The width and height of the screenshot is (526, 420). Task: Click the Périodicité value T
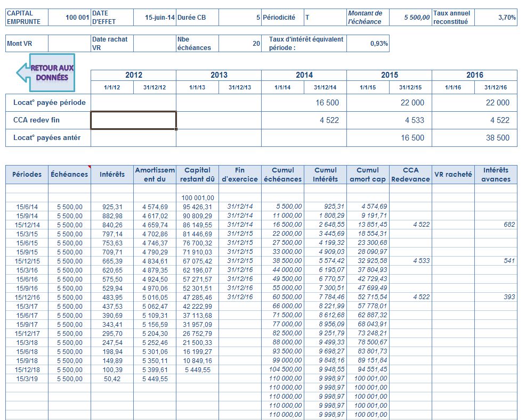325,18
